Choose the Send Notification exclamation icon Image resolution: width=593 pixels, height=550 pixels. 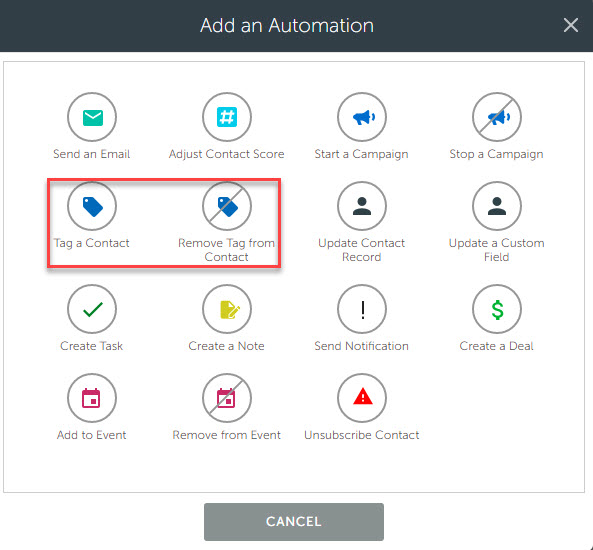(362, 309)
